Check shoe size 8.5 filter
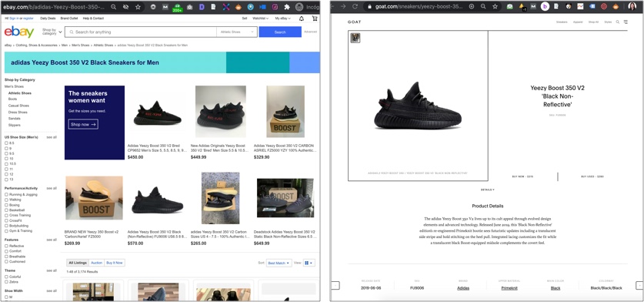Screen dimensions: 644x302 pyautogui.click(x=6, y=143)
